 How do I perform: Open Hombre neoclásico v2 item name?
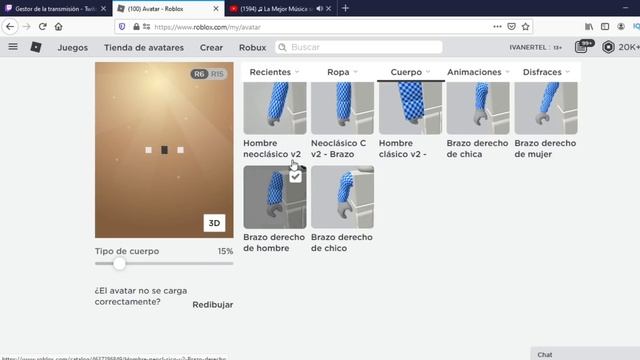pos(272,149)
